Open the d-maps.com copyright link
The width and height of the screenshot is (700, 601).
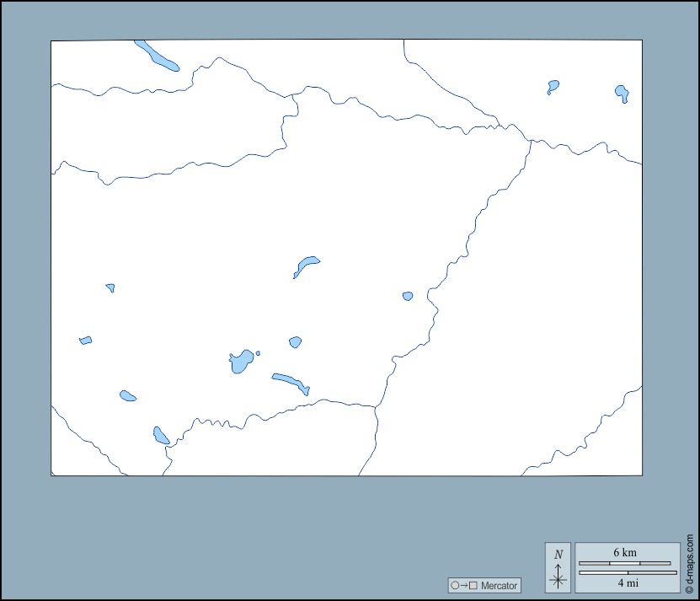[x=689, y=564]
